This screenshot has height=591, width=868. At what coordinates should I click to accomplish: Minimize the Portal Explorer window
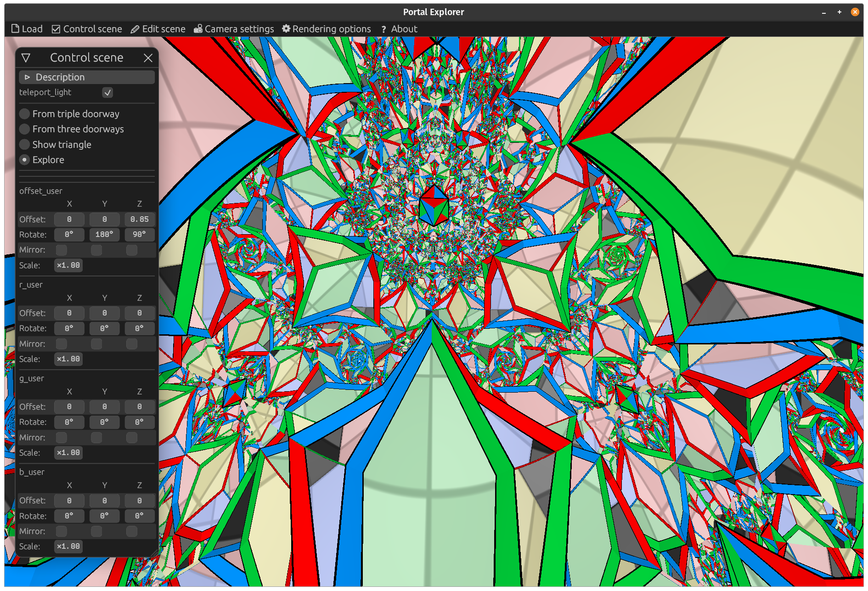824,12
